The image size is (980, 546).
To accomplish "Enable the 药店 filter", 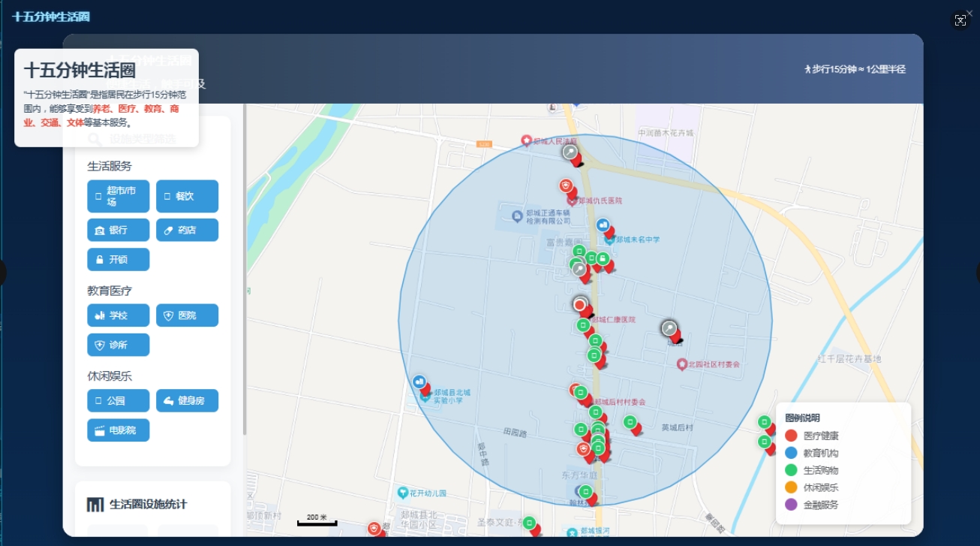I will [x=187, y=230].
